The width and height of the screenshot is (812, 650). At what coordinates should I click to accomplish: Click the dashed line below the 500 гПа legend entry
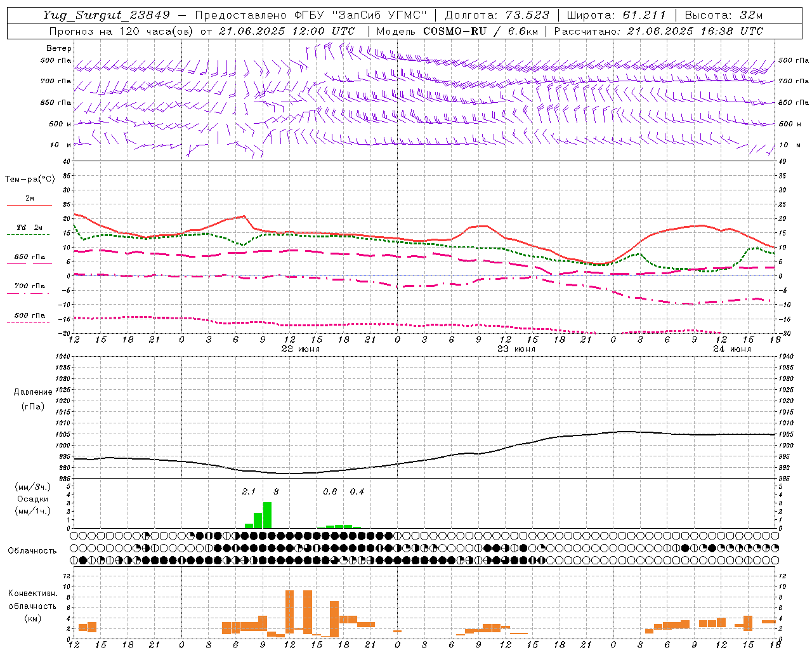coord(28,323)
